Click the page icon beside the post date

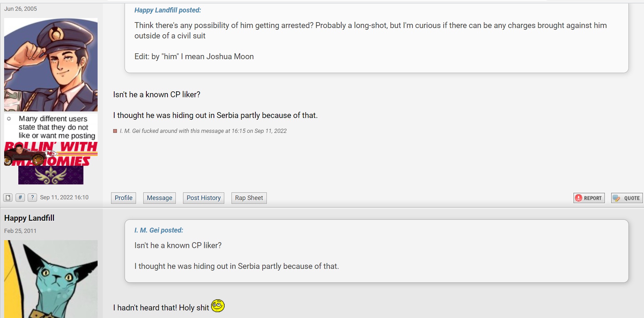click(x=8, y=198)
